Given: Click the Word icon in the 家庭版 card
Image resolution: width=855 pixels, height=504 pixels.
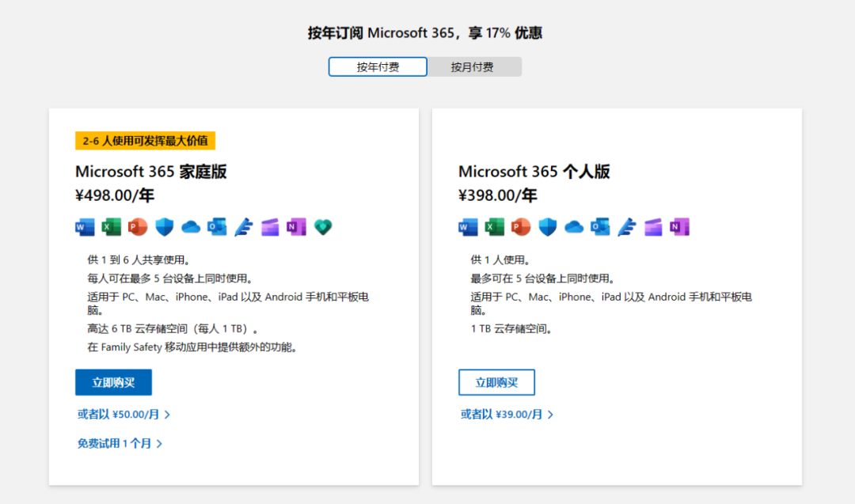Looking at the screenshot, I should coord(85,226).
